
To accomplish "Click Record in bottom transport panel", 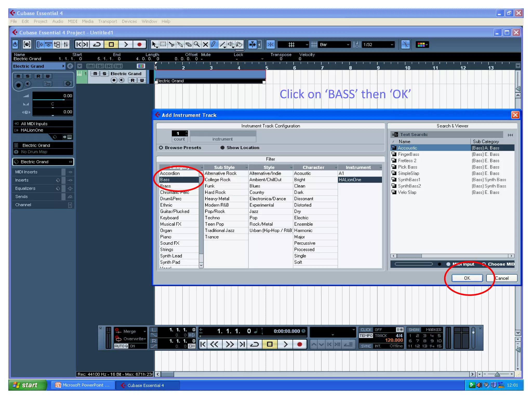I will (x=300, y=344).
